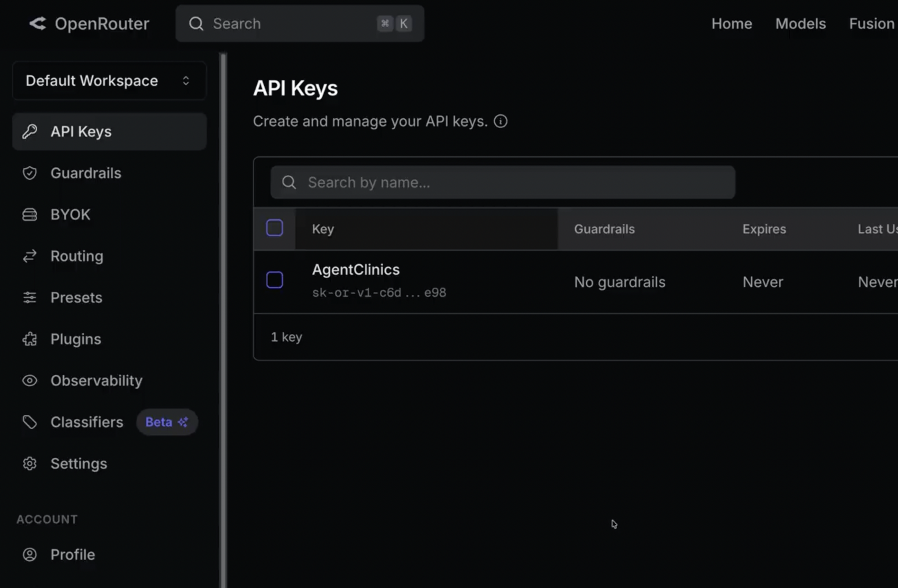Navigate to Routing in the sidebar
Screen dimensions: 898x588
109,256
